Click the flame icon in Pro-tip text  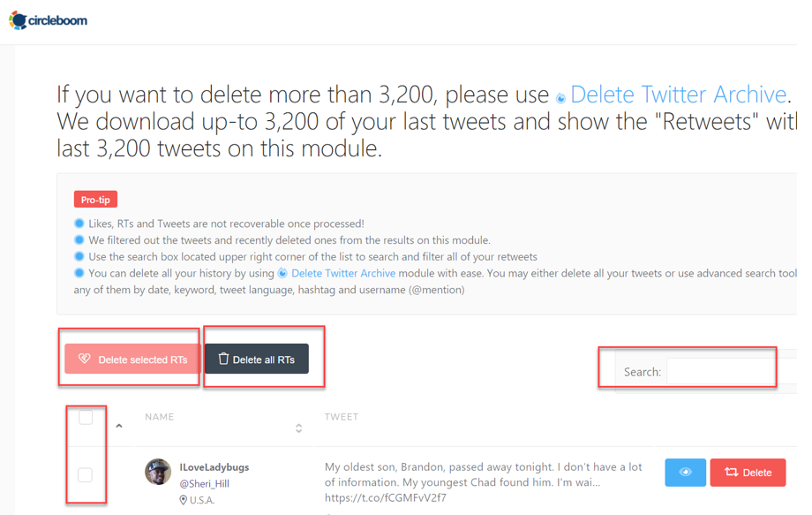coord(282,273)
